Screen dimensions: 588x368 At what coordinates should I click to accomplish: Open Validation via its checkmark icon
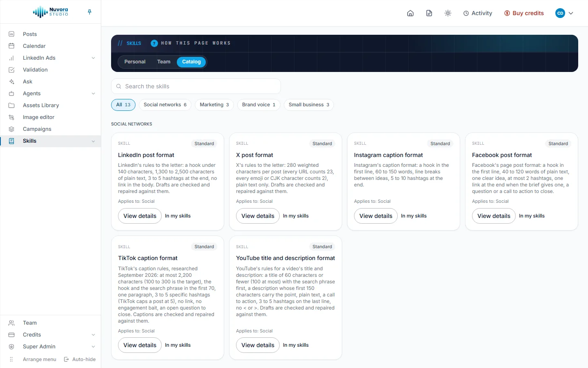coord(11,70)
